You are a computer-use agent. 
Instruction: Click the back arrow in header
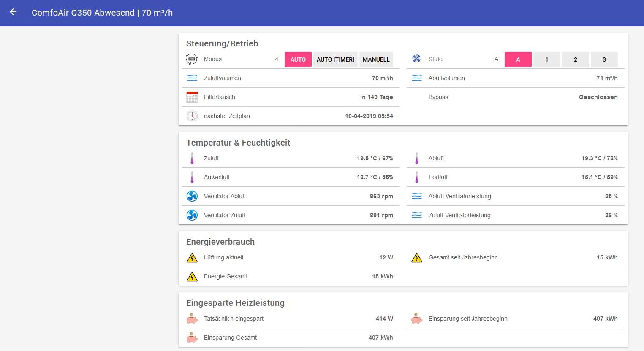click(x=13, y=12)
